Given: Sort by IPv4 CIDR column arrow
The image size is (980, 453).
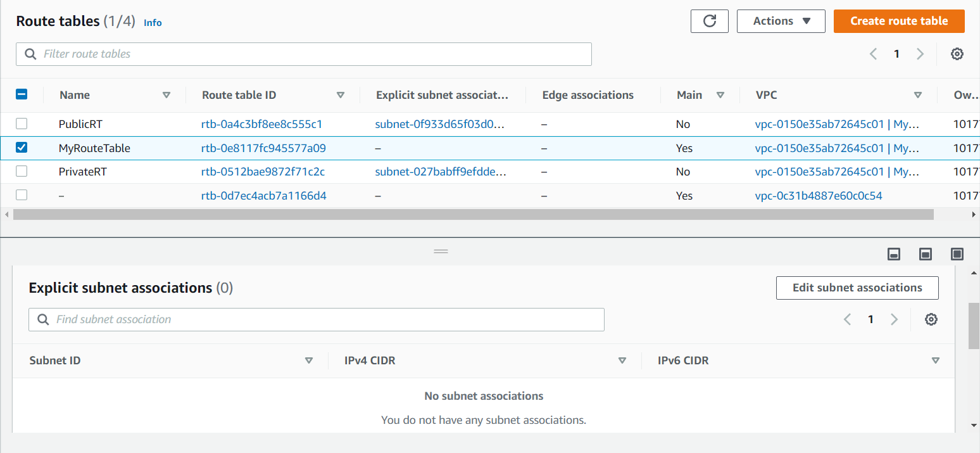Looking at the screenshot, I should pos(622,360).
